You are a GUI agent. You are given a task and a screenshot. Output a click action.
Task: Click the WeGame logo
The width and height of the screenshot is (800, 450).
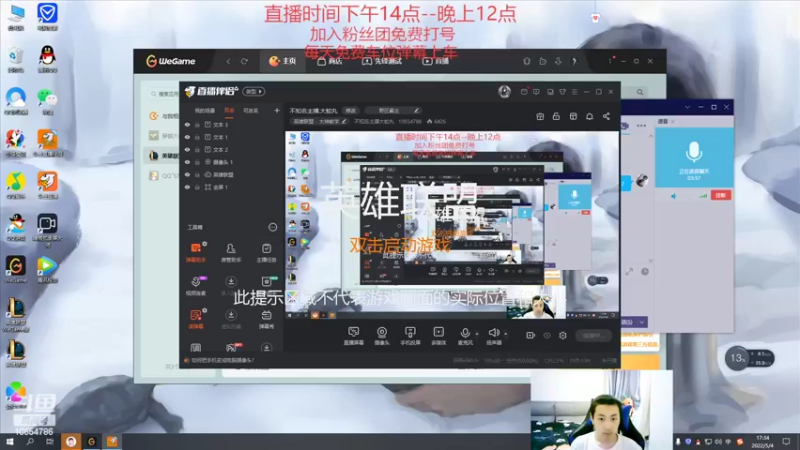tap(171, 61)
